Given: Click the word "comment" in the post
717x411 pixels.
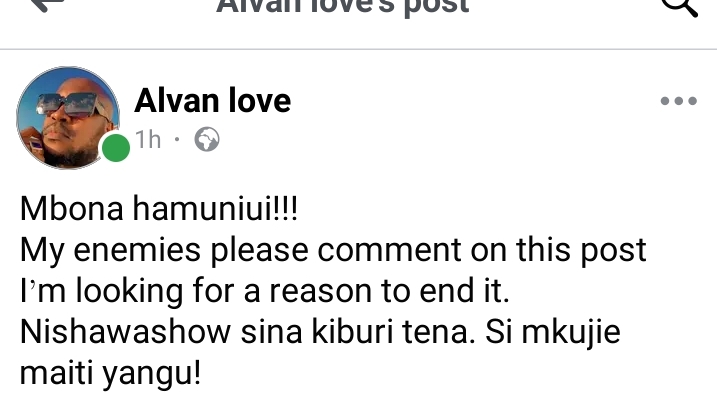Looking at the screenshot, I should pos(389,251).
